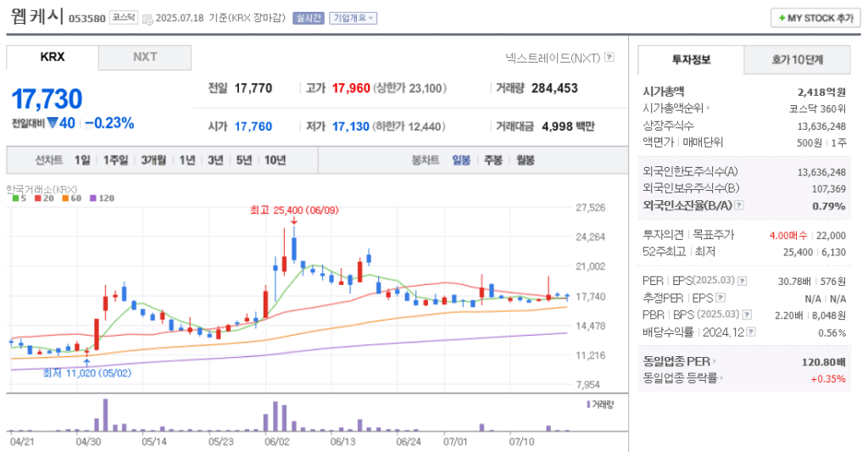Open the 동일업종 PER link

tap(679, 362)
